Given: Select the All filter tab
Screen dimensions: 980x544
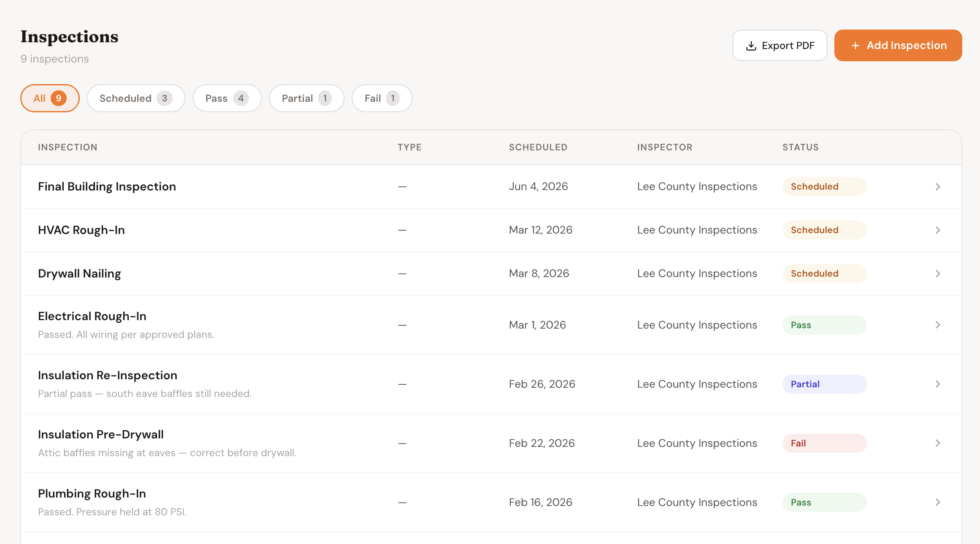Looking at the screenshot, I should click(50, 98).
